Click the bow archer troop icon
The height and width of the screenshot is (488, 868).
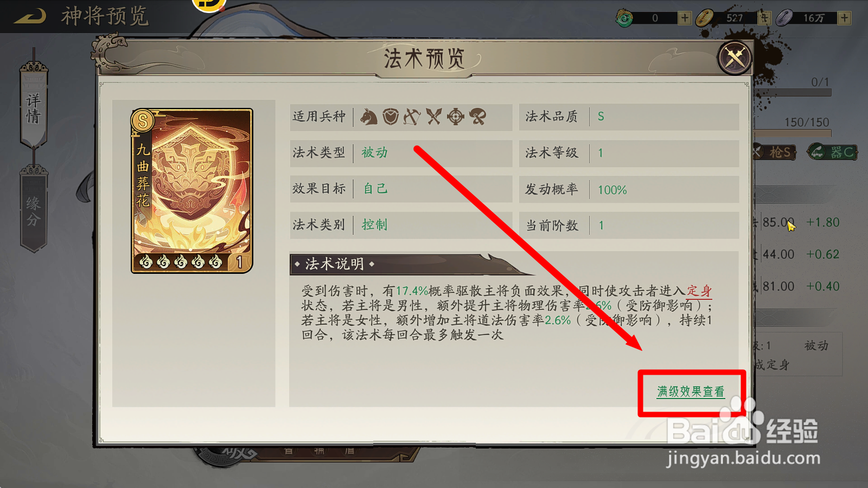point(412,117)
